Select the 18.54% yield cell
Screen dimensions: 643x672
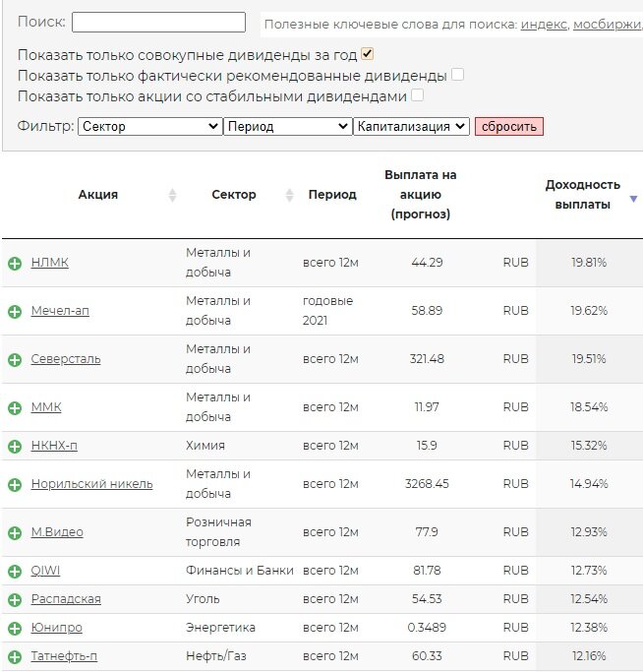(589, 406)
